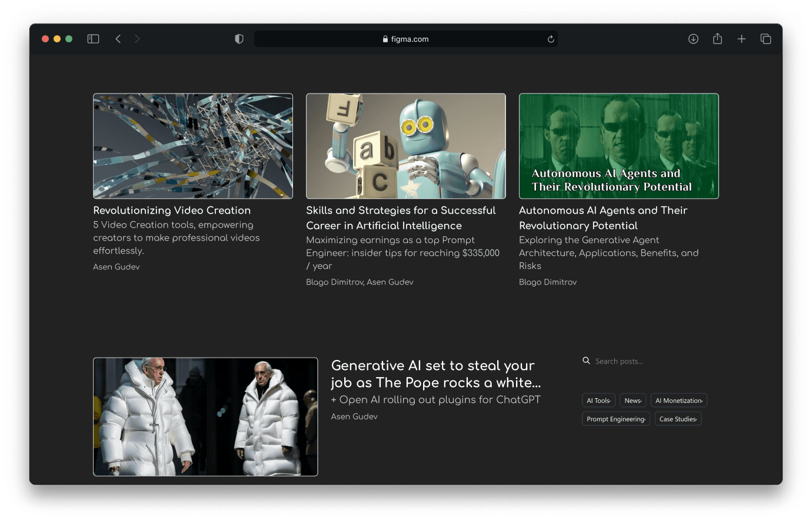Click author Asen Gudev under Revolutionizing Video Creation
Image resolution: width=812 pixels, height=520 pixels.
[117, 266]
